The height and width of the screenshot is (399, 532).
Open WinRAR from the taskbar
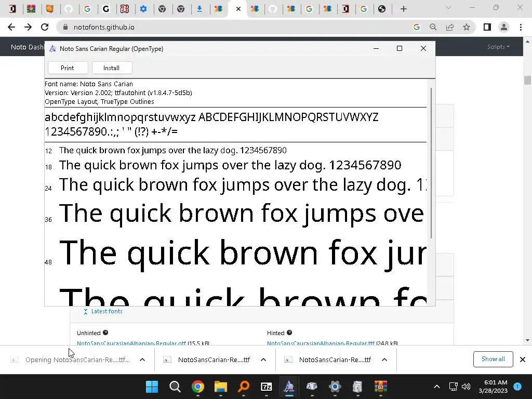(381, 387)
